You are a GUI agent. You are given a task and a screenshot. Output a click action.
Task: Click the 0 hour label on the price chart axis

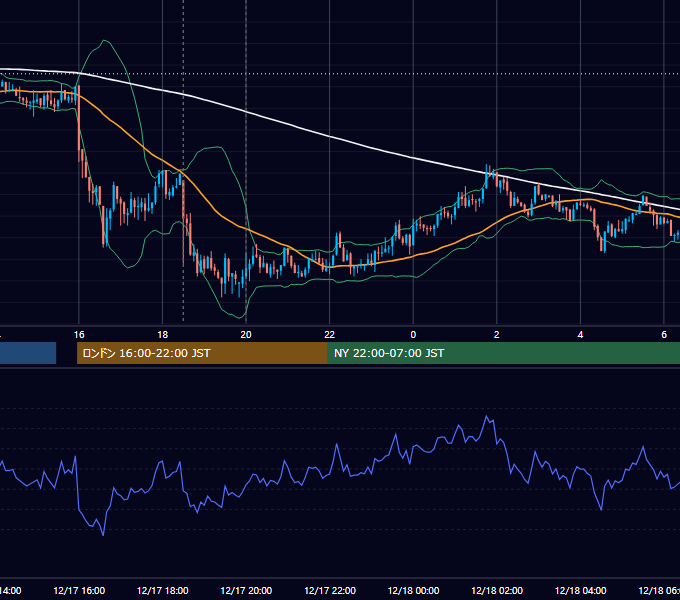(x=413, y=335)
